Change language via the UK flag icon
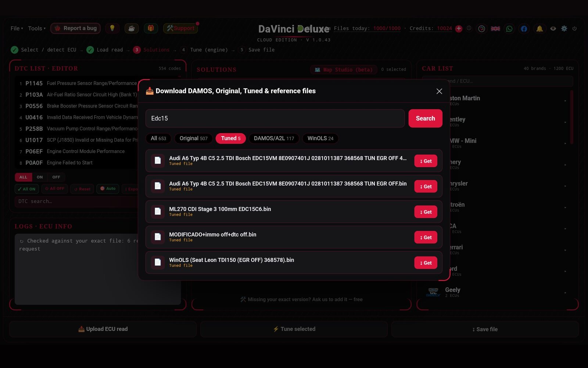Screen dimensions: 588x368 pyautogui.click(x=495, y=28)
